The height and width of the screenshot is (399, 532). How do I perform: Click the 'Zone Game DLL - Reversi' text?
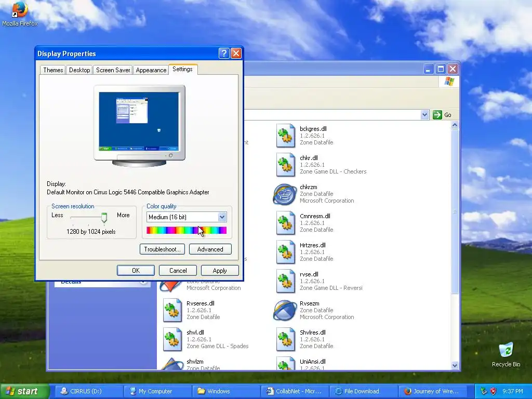click(x=331, y=288)
